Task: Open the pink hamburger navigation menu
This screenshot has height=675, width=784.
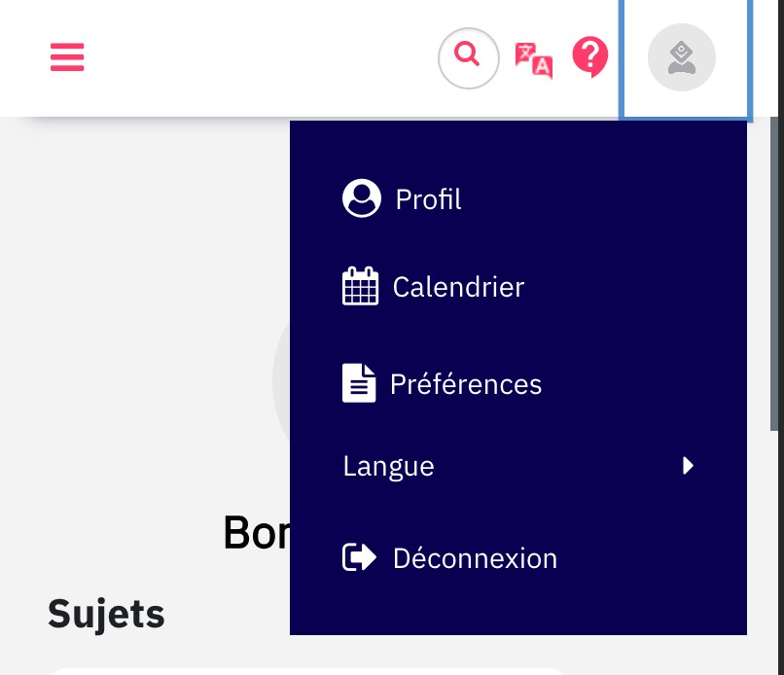Action: point(67,57)
